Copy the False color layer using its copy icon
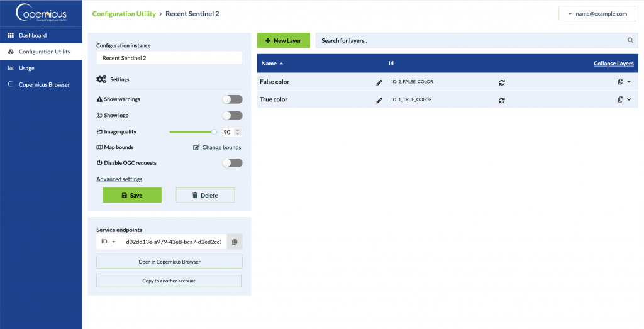 [620, 82]
